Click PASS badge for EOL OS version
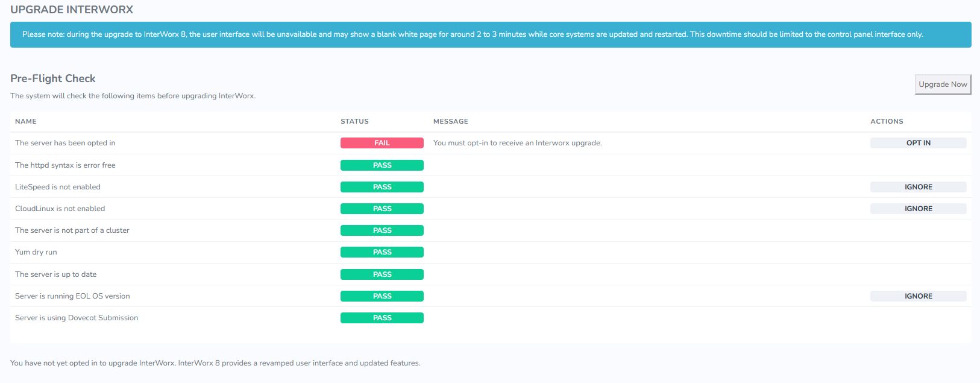 click(x=382, y=296)
